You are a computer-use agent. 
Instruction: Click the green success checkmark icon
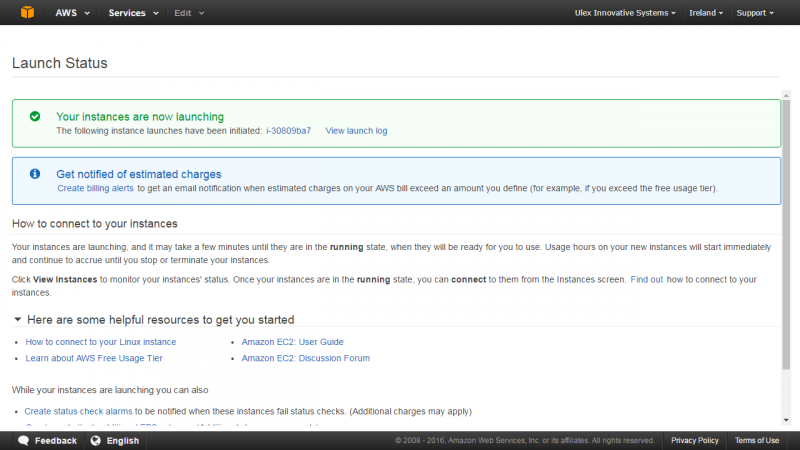35,116
